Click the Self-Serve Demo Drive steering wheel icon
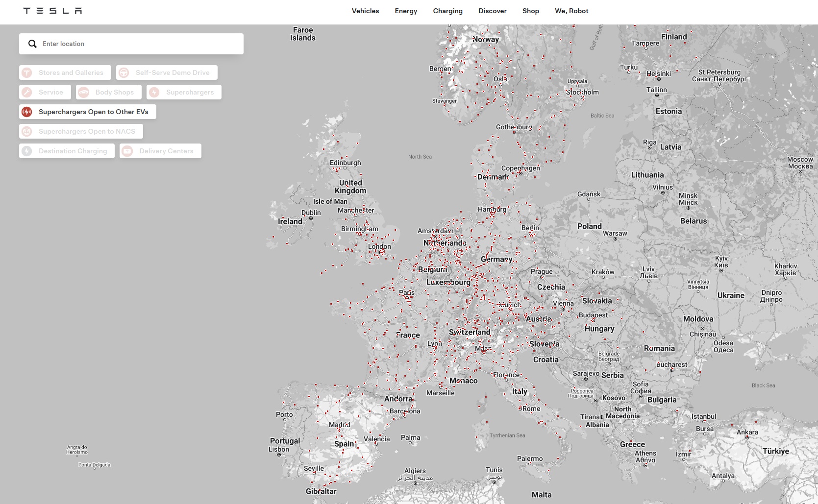 tap(124, 72)
